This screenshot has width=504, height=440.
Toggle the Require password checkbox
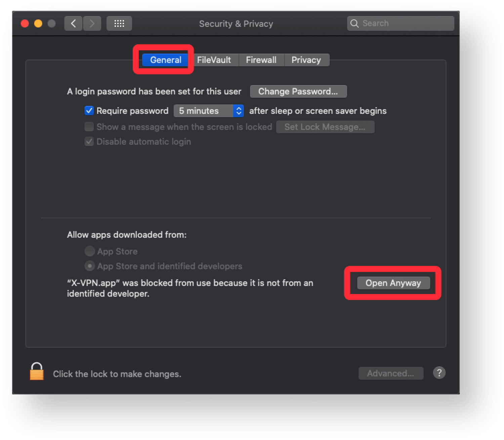click(89, 111)
